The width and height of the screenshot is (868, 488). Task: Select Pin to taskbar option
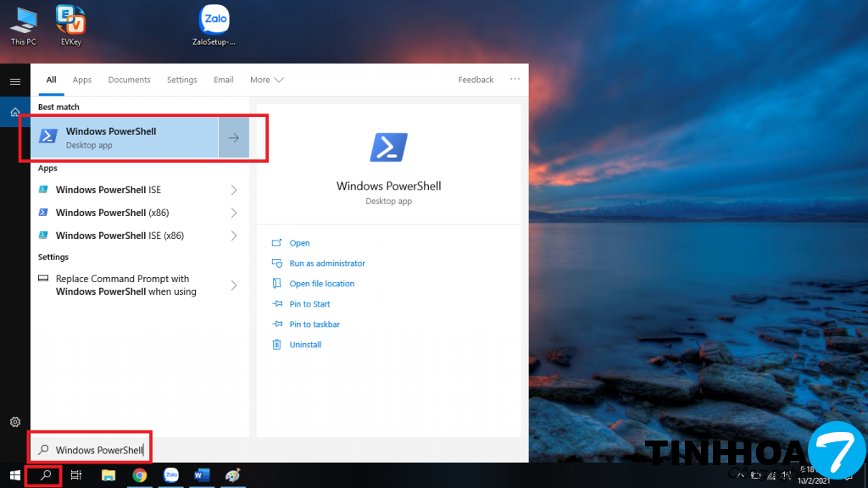(x=314, y=324)
